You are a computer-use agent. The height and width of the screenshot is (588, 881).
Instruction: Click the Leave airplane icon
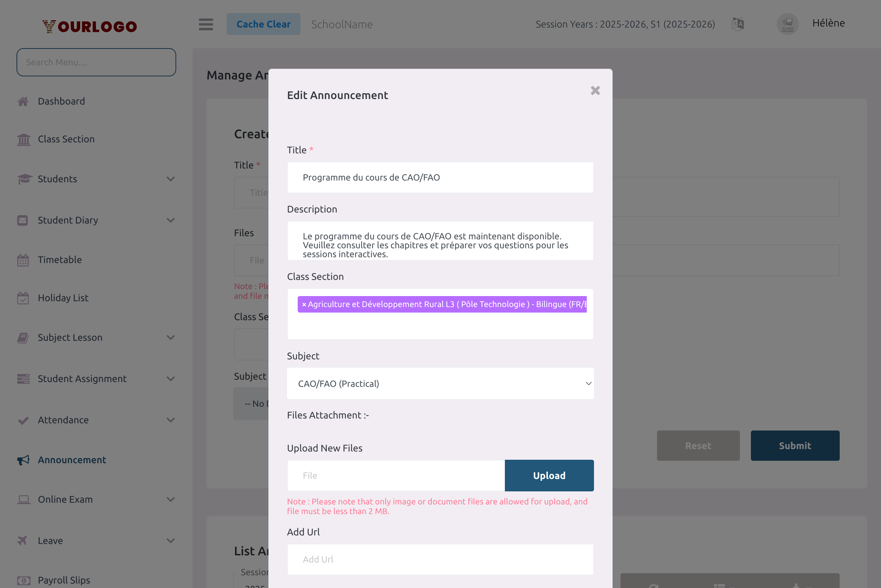[22, 540]
